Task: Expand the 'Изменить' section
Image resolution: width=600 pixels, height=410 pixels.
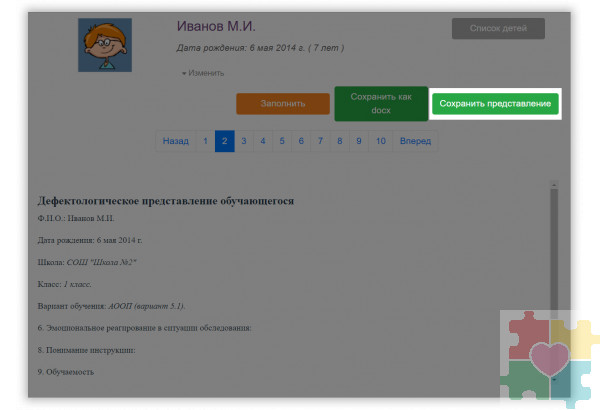Action: click(x=203, y=73)
